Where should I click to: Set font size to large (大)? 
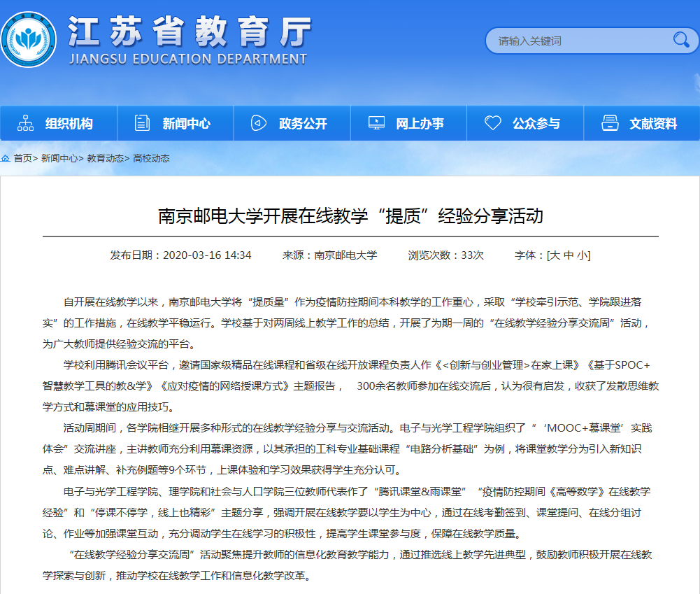click(x=555, y=255)
